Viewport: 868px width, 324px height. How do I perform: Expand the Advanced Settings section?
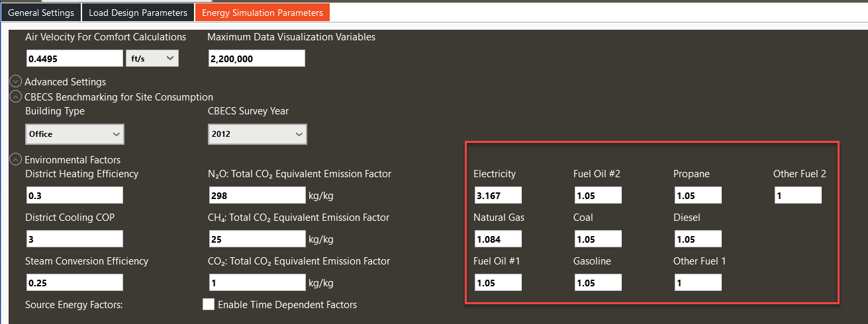click(16, 82)
